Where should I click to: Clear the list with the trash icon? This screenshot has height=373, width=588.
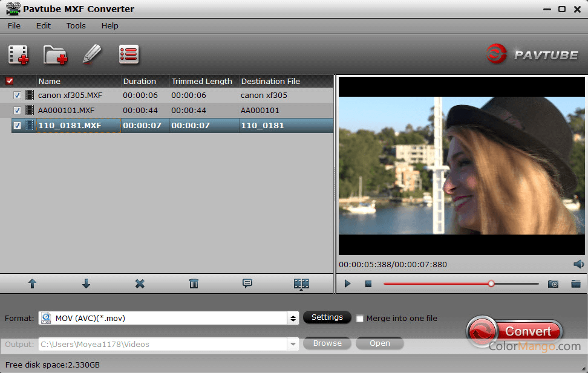tap(194, 284)
